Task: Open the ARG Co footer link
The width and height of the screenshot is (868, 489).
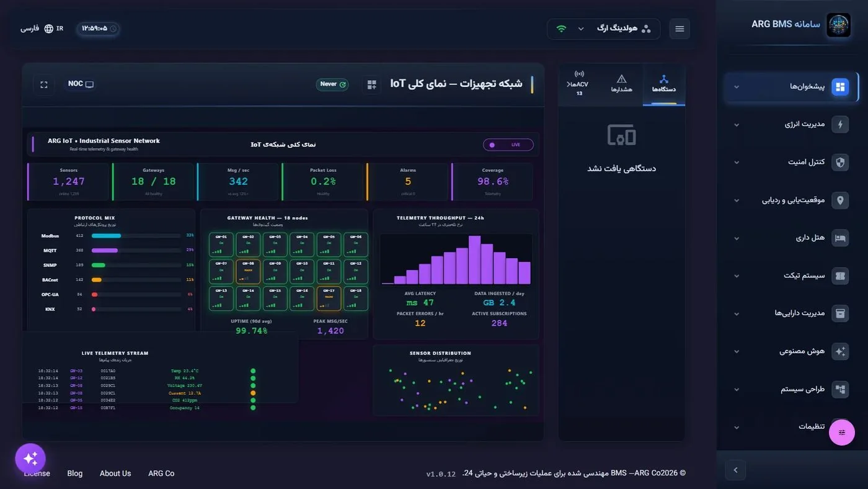Action: pyautogui.click(x=161, y=473)
